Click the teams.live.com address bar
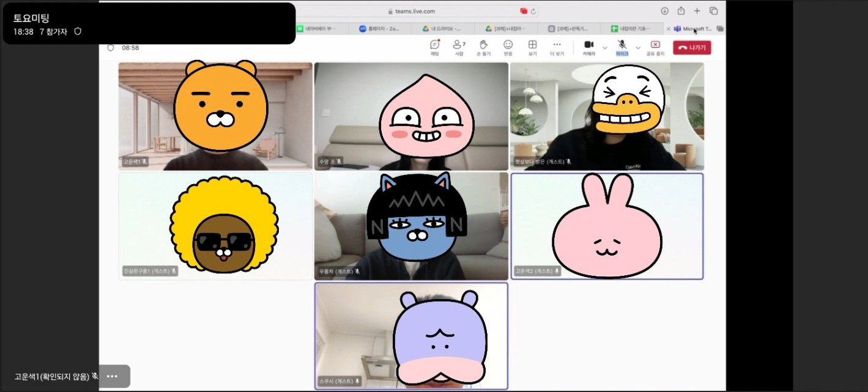The height and width of the screenshot is (392, 868). click(416, 11)
